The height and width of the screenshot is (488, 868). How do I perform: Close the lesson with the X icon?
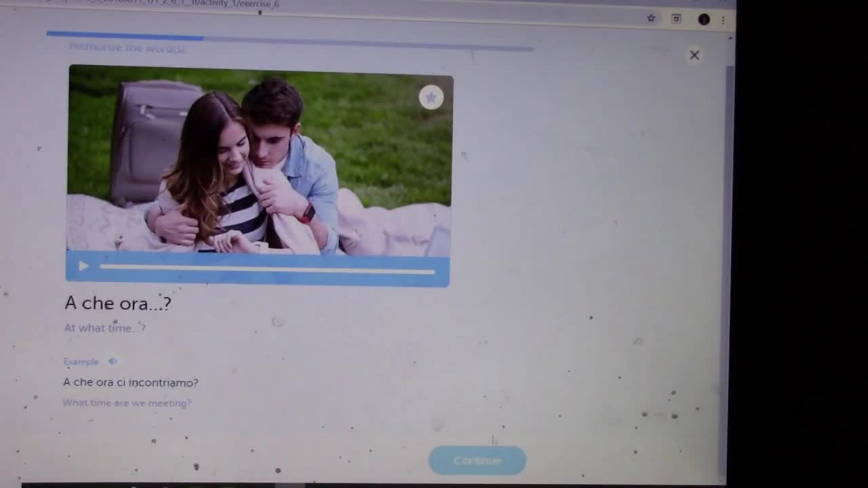tap(694, 56)
